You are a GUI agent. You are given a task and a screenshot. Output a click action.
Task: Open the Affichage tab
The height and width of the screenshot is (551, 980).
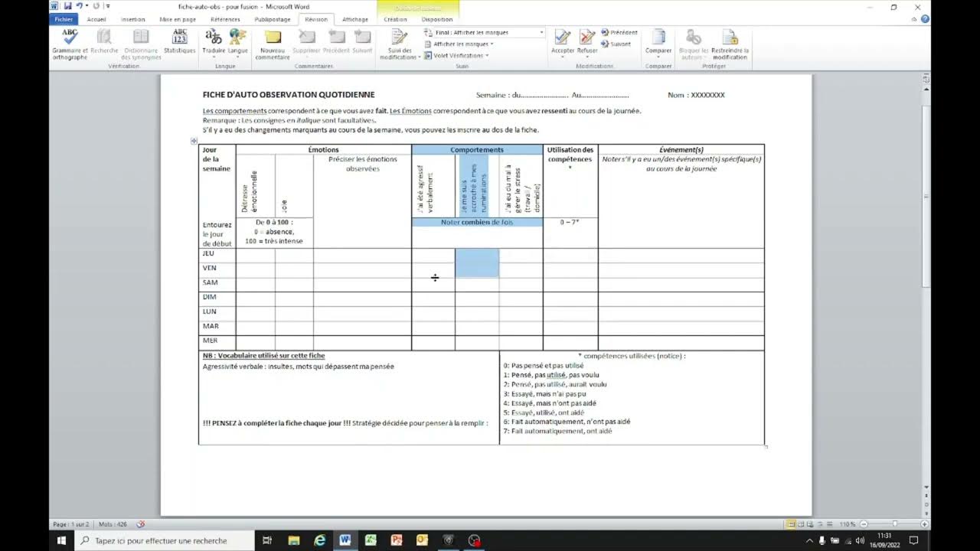(x=354, y=19)
